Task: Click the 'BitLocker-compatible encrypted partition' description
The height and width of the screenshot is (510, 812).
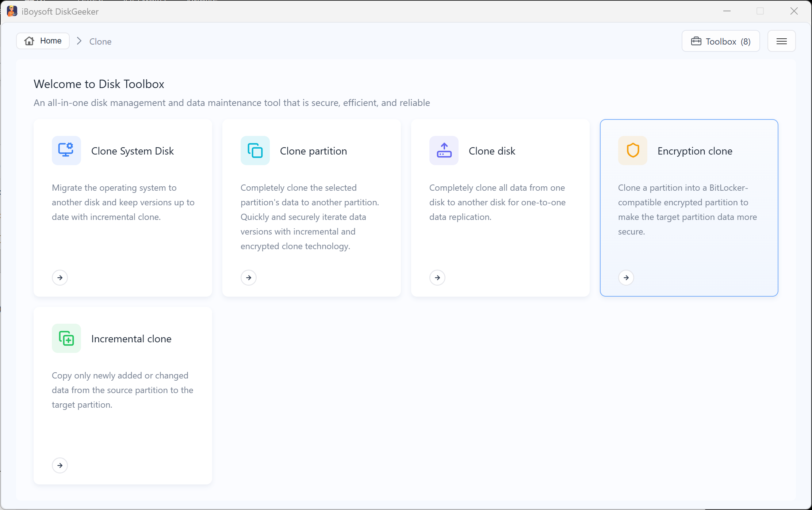Action: point(687,210)
